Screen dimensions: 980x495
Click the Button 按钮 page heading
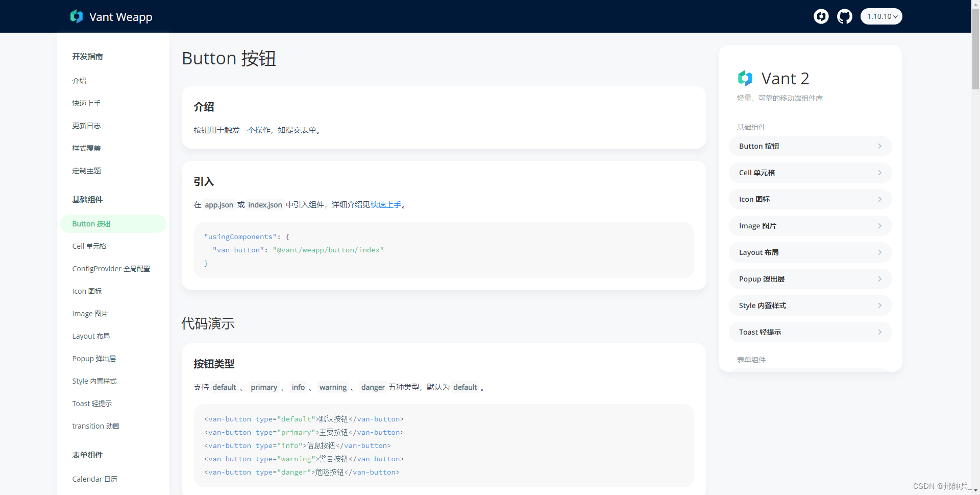pos(229,58)
